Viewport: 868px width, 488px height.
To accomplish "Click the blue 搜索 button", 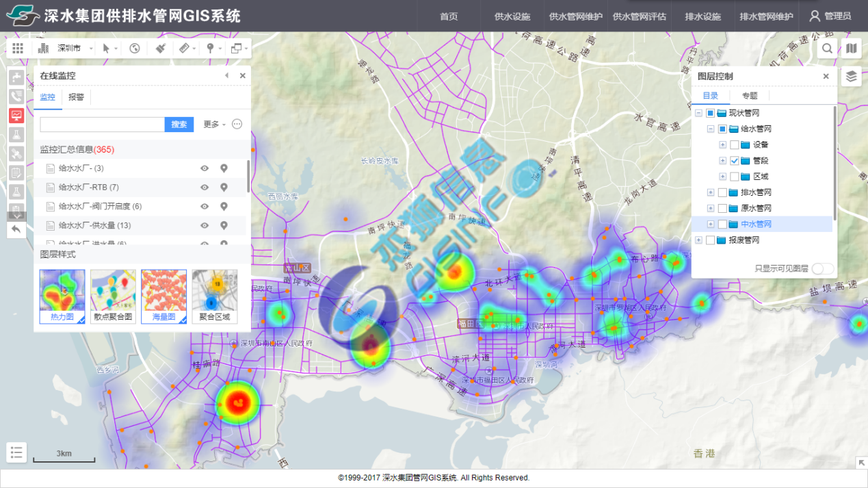I will click(x=179, y=125).
